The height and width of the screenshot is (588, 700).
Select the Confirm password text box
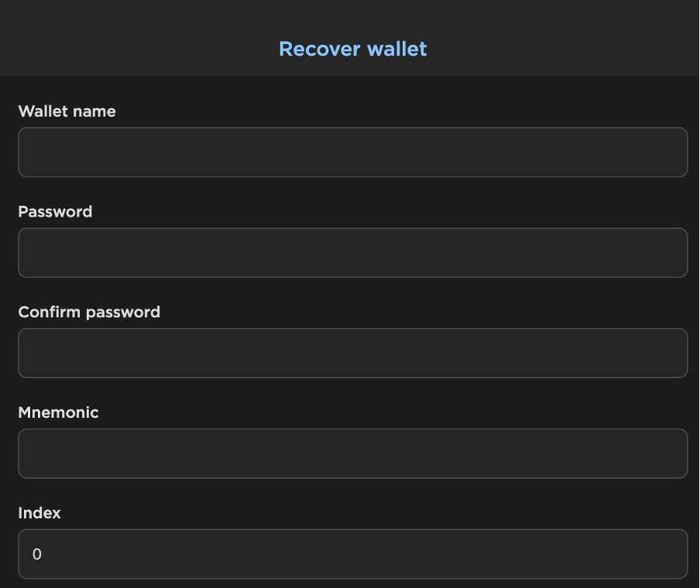(352, 354)
